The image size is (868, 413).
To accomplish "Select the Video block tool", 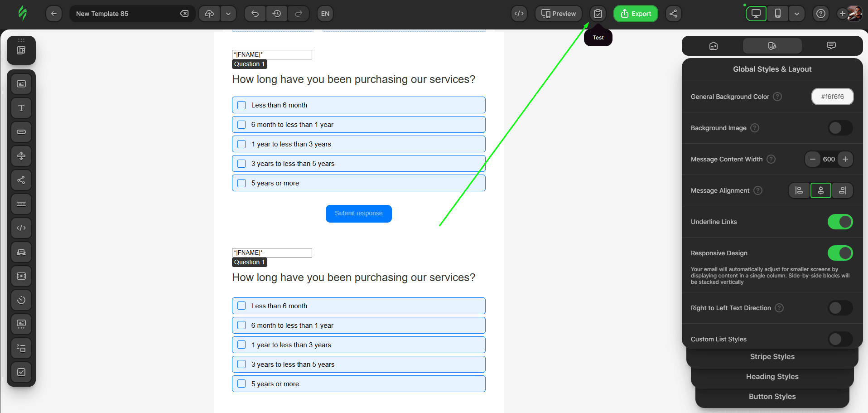I will pos(21,276).
